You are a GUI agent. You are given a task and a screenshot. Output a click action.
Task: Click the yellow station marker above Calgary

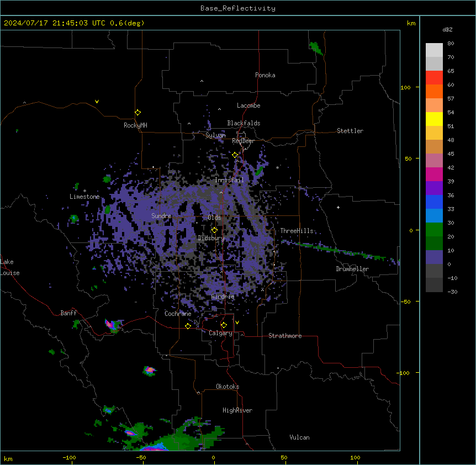(x=224, y=325)
